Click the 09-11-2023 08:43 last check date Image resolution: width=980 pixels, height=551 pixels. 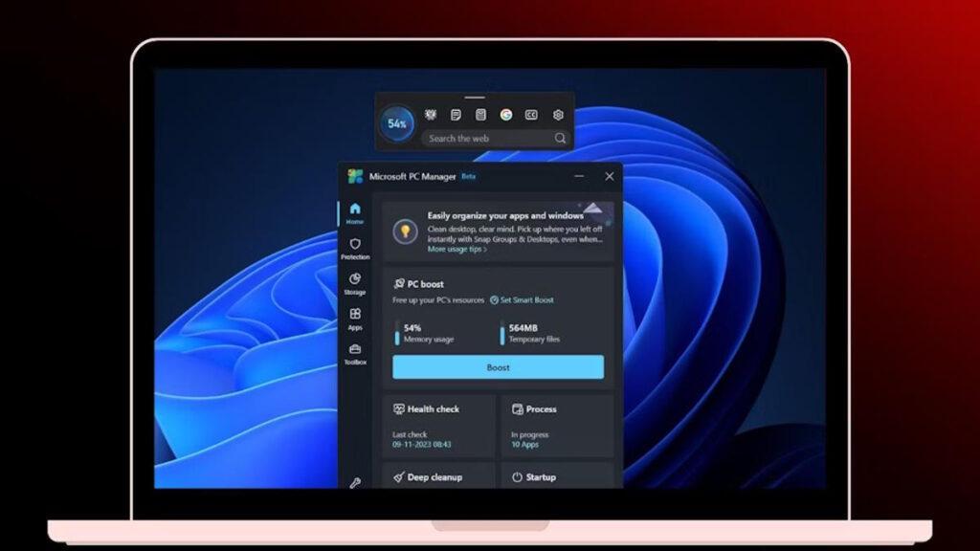421,444
